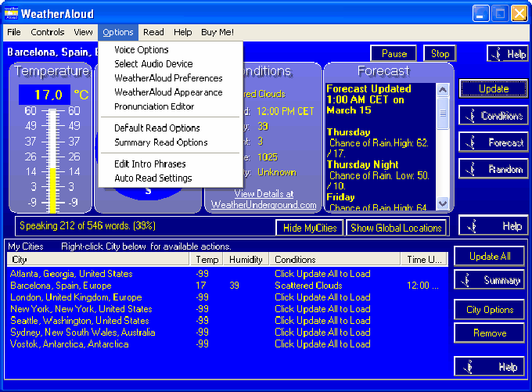
Task: Pause the speech playback
Action: point(394,54)
